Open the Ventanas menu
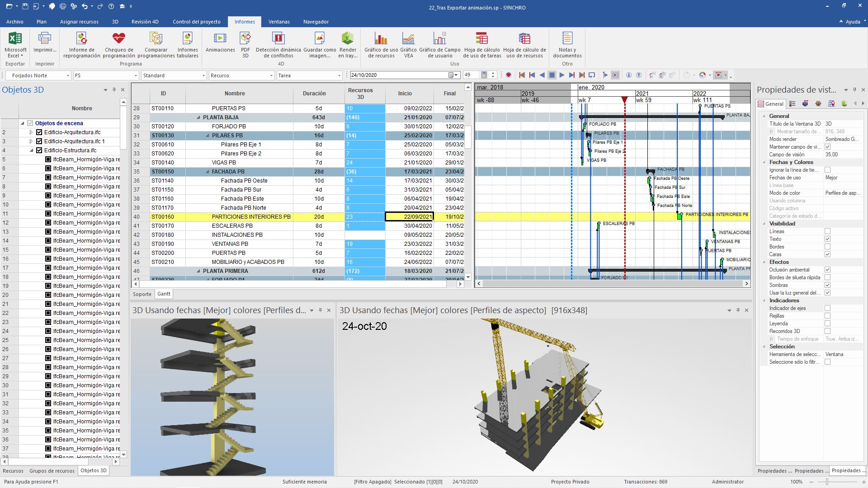 (279, 21)
